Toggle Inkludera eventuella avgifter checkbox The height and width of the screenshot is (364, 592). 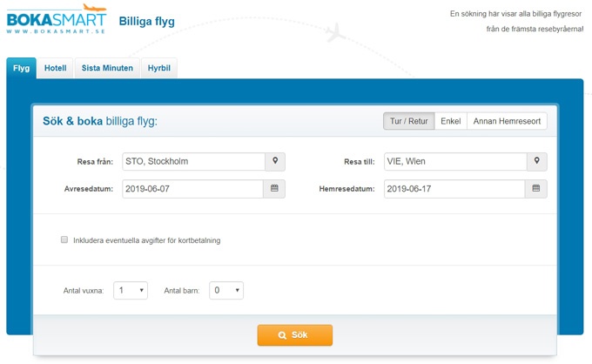tap(64, 239)
